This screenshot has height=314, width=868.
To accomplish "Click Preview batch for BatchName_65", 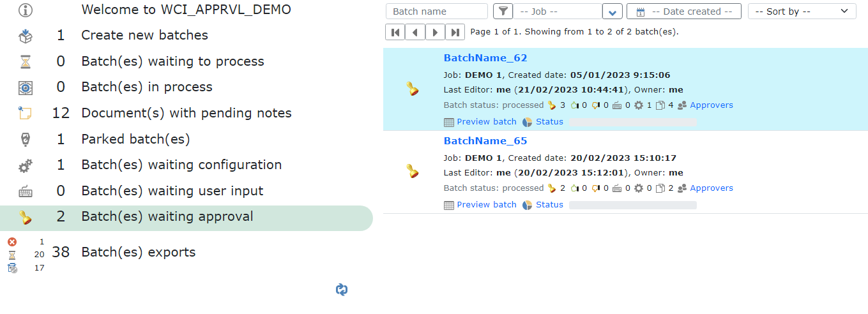I will click(486, 205).
